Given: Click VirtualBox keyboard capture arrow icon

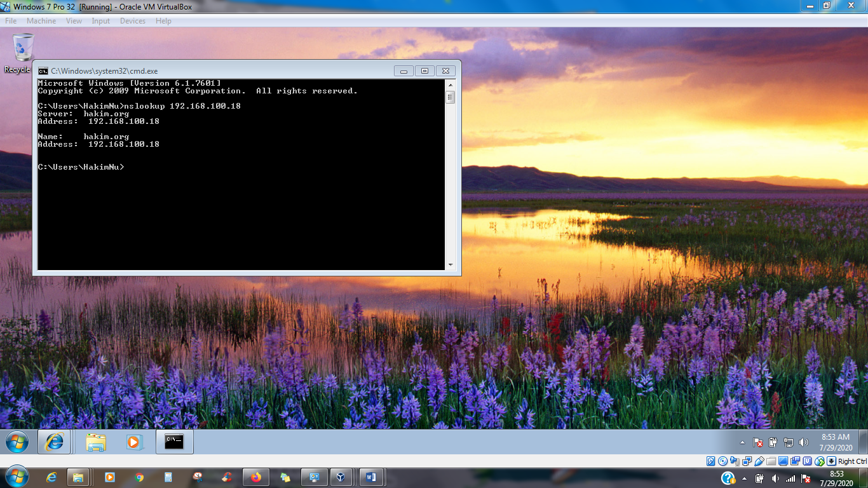Looking at the screenshot, I should [x=831, y=461].
